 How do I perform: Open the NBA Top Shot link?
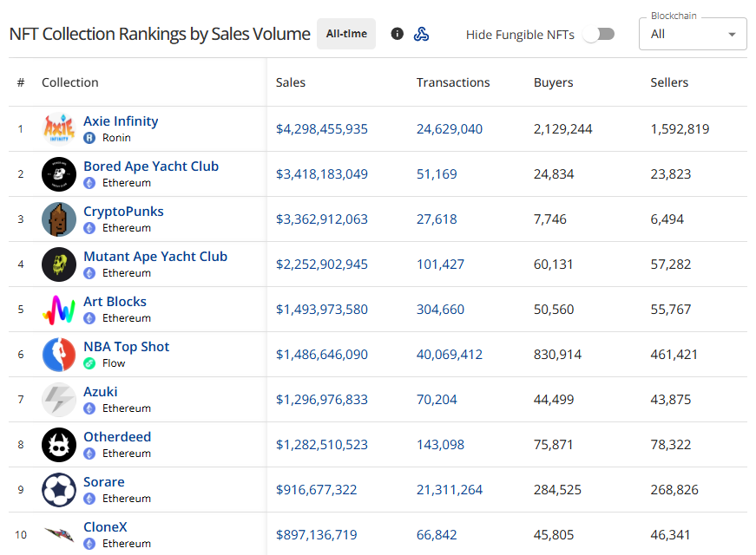click(127, 347)
